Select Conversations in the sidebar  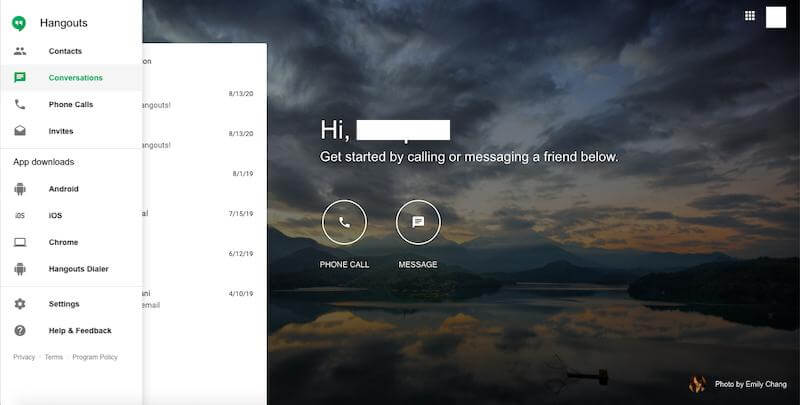click(71, 78)
